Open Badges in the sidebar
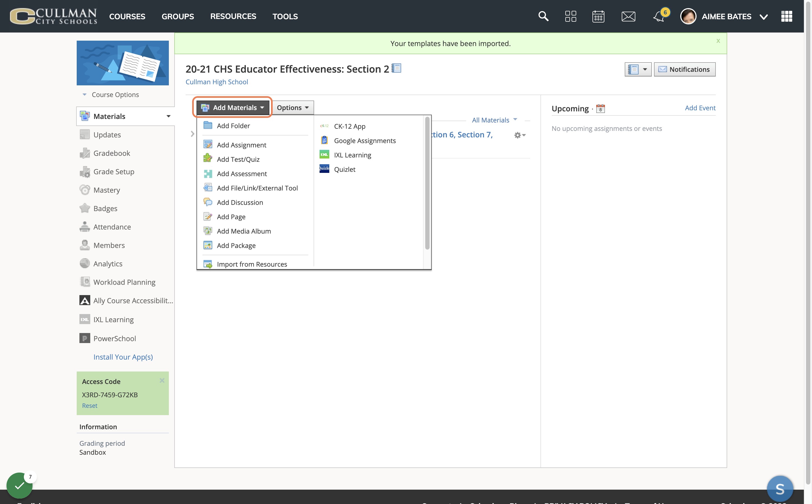812x504 pixels. pos(105,208)
